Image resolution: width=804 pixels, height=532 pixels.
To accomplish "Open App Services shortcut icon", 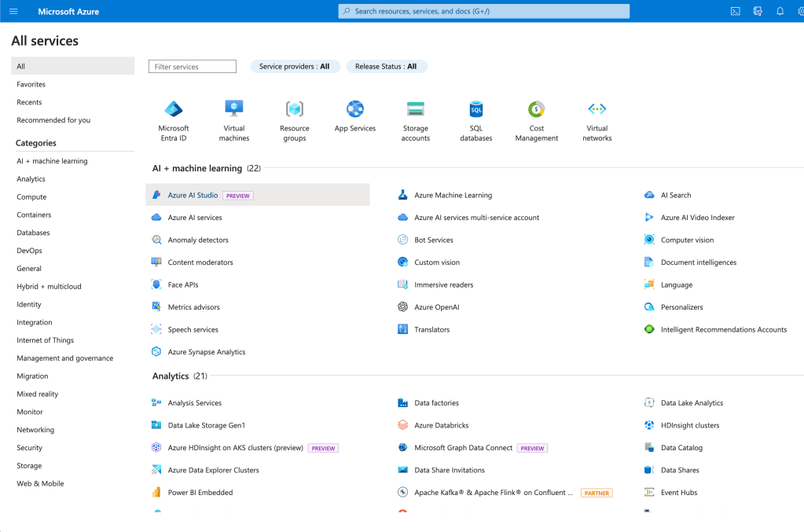I will pyautogui.click(x=354, y=108).
